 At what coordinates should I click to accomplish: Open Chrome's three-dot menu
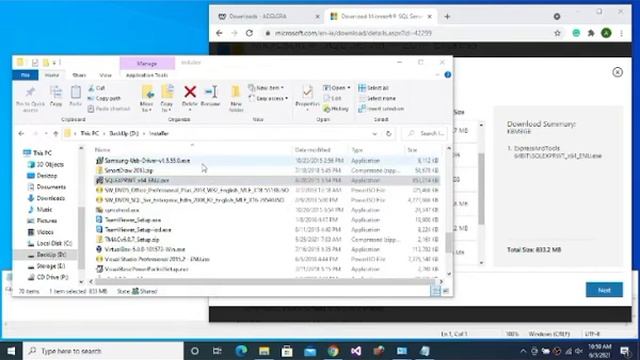point(621,33)
